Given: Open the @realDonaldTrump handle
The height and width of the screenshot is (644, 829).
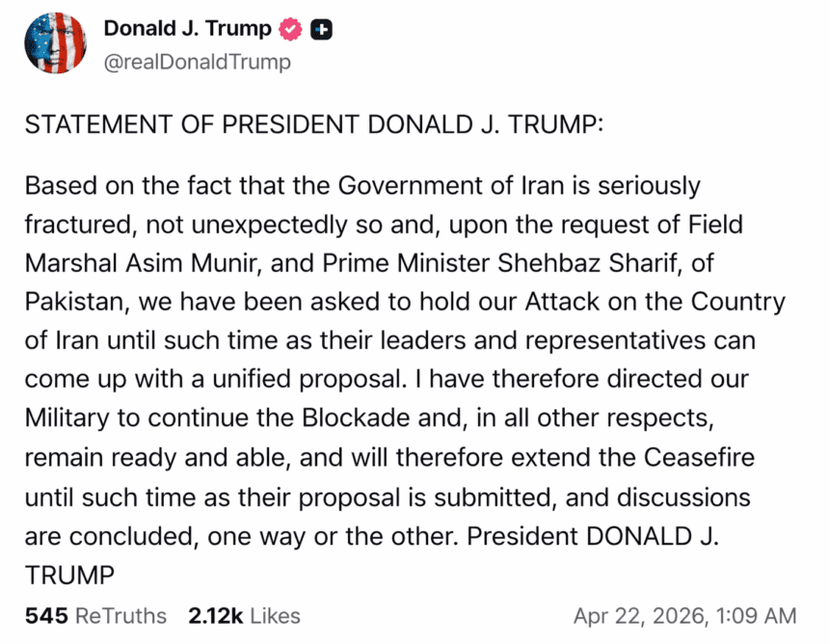Looking at the screenshot, I should [197, 62].
